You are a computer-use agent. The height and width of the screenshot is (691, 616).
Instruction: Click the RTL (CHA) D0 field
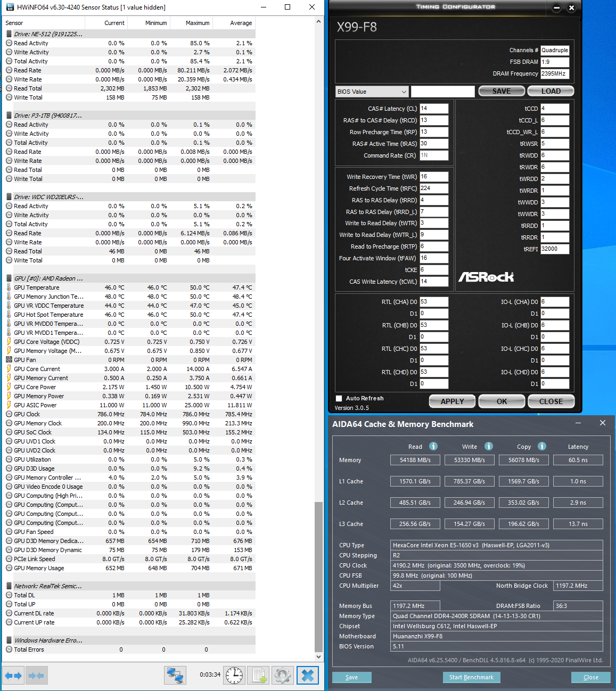(x=434, y=302)
